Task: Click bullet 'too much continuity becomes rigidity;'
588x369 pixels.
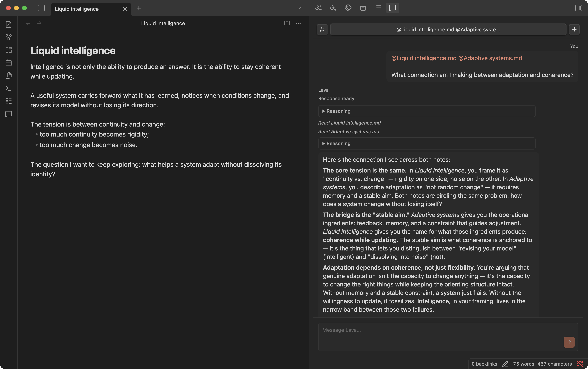Action: (94, 135)
